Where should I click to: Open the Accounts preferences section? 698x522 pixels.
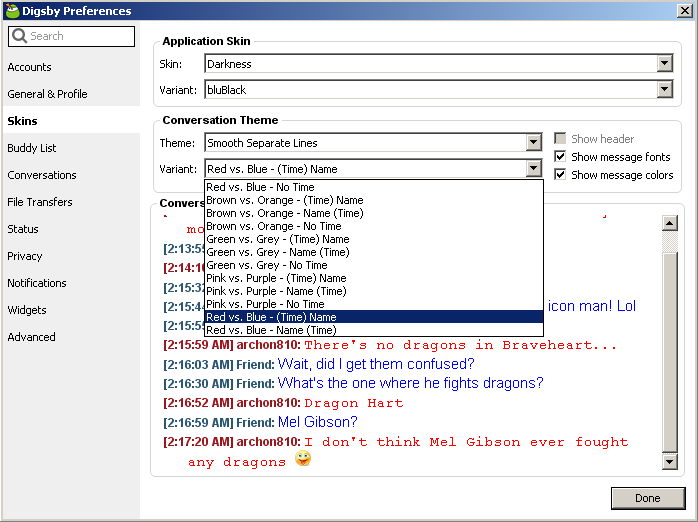point(71,67)
